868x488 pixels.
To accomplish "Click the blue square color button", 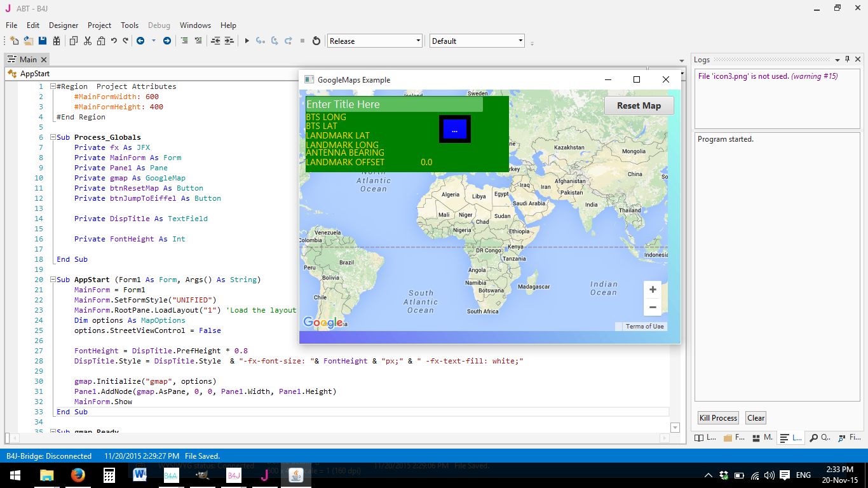I will [x=454, y=129].
